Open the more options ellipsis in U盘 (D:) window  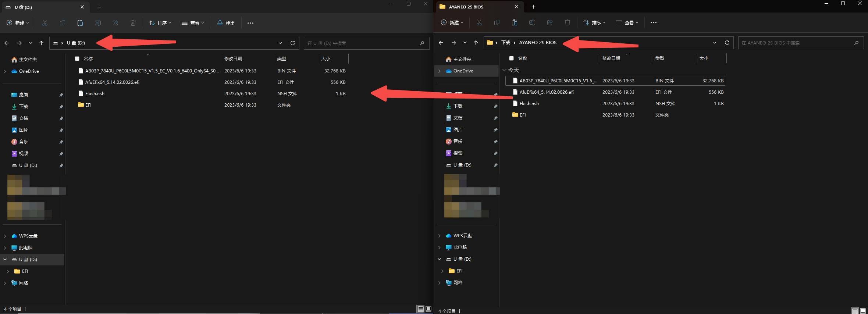[250, 23]
